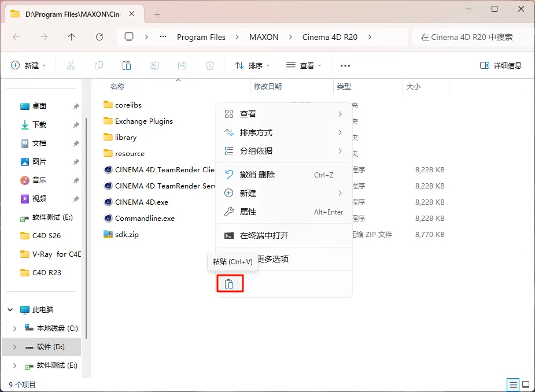
Task: Sort by 修改日期 column header
Action: pyautogui.click(x=268, y=87)
